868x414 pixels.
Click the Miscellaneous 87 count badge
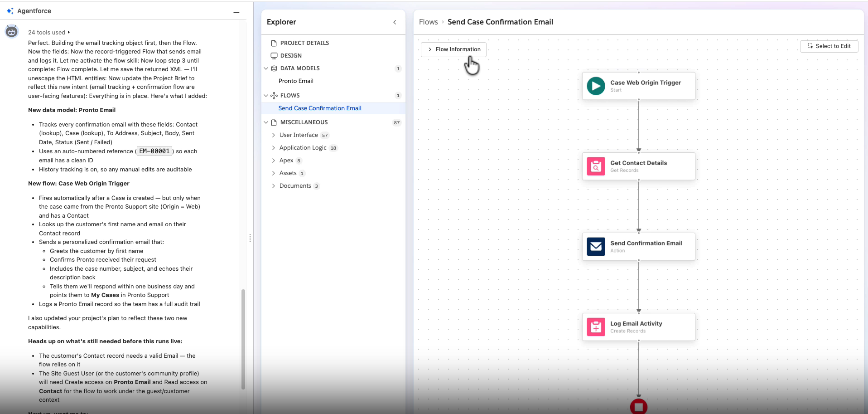[397, 123]
